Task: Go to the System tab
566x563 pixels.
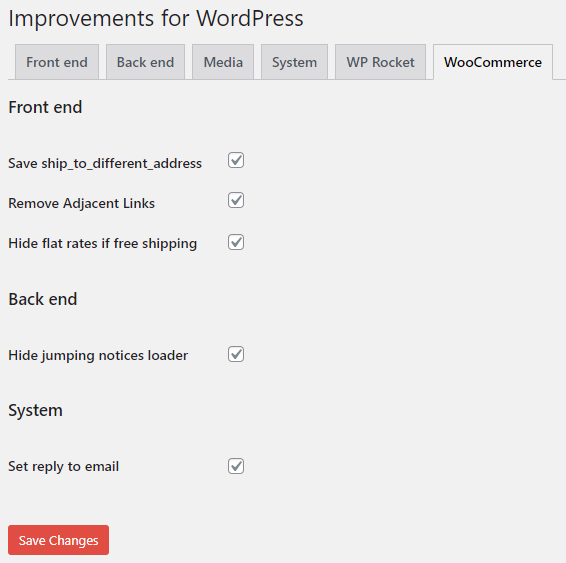Action: [294, 62]
